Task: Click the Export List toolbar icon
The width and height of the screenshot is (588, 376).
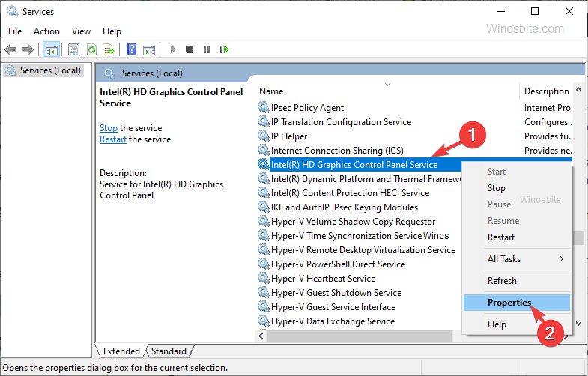Action: pyautogui.click(x=109, y=49)
